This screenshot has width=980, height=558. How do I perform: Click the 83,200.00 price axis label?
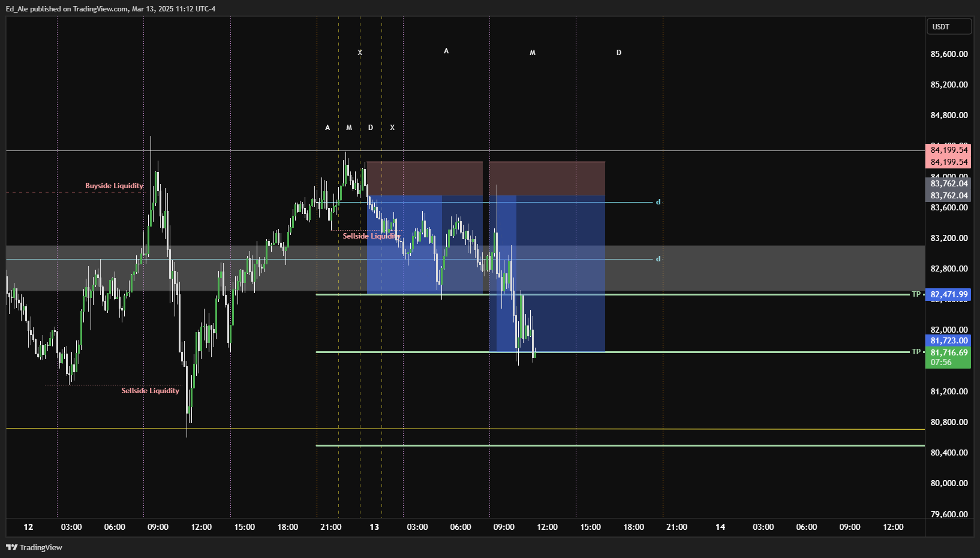(949, 238)
